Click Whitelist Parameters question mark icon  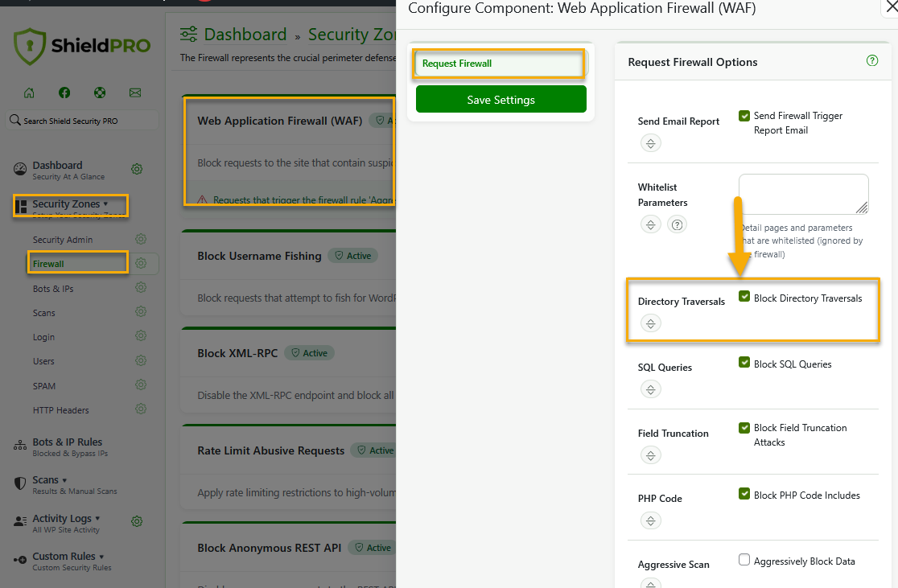click(677, 224)
